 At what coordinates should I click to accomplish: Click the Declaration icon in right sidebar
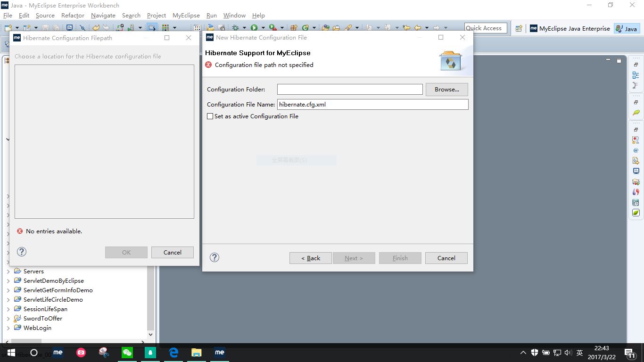click(x=636, y=161)
